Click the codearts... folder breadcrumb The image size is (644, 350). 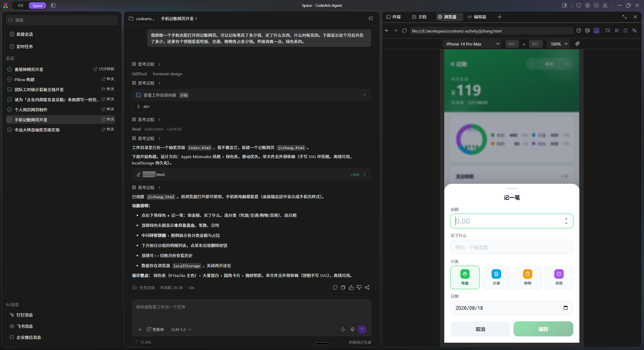142,19
